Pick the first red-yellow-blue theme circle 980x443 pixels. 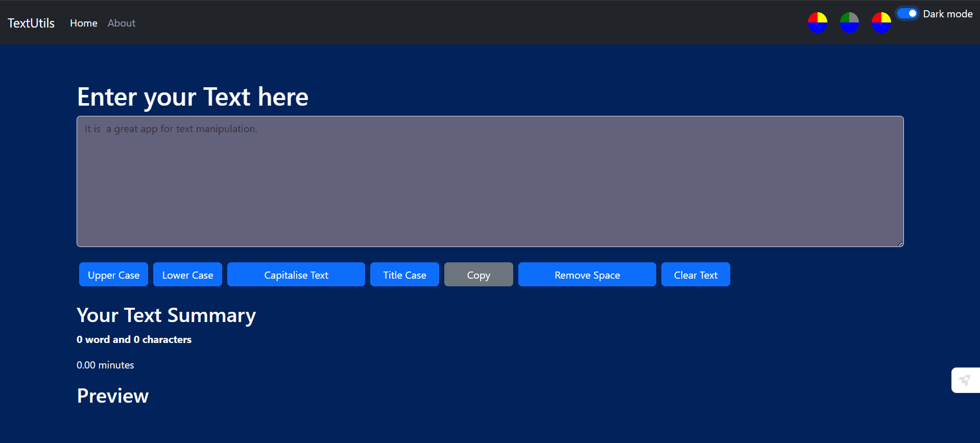(817, 23)
